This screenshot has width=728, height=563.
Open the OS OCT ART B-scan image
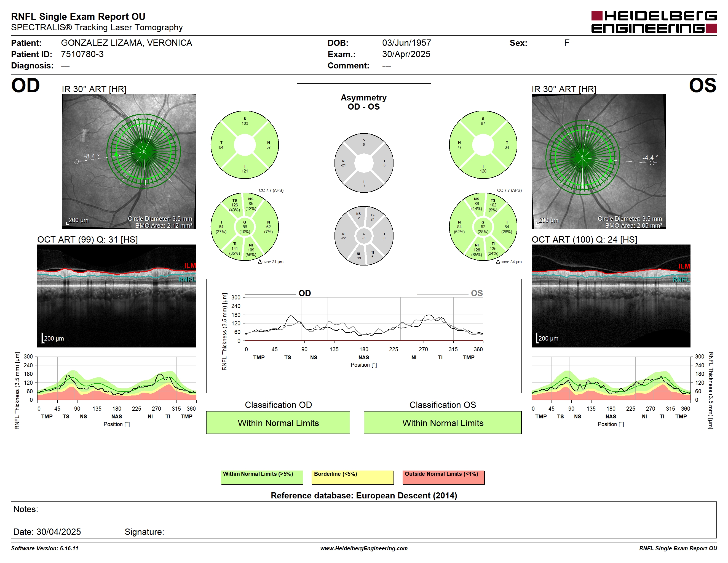[x=611, y=296]
